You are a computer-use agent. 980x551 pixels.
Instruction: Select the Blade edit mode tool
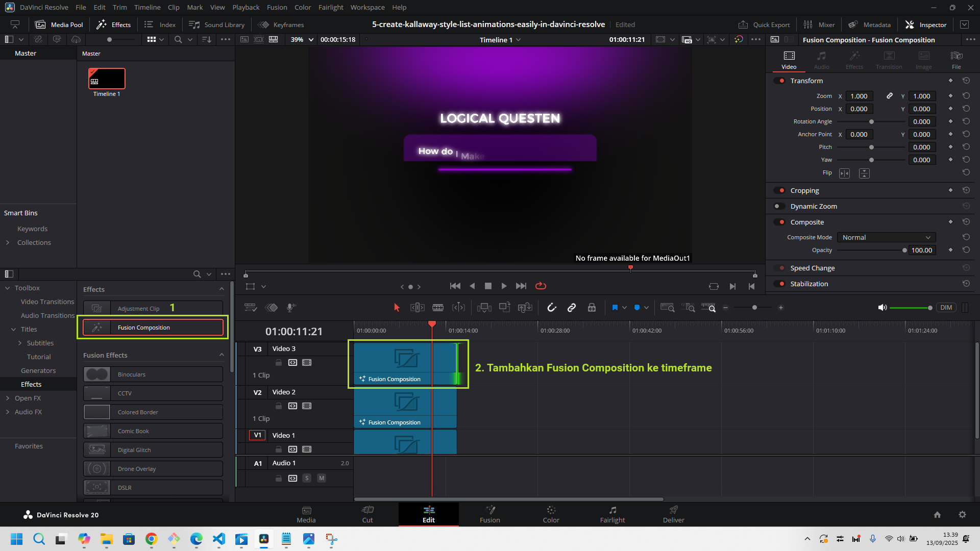coord(438,308)
